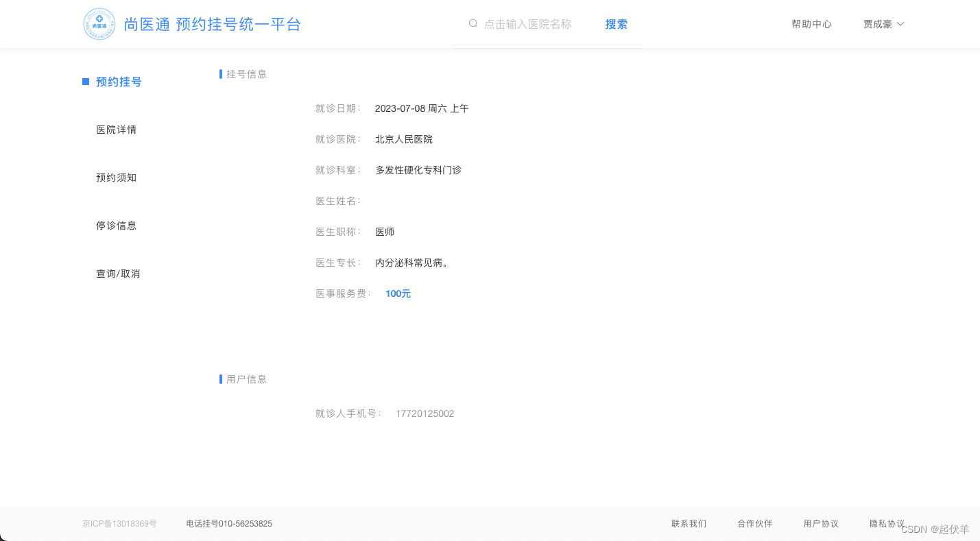This screenshot has width=980, height=541.
Task: Open the 联系我们 footer link
Action: [689, 524]
